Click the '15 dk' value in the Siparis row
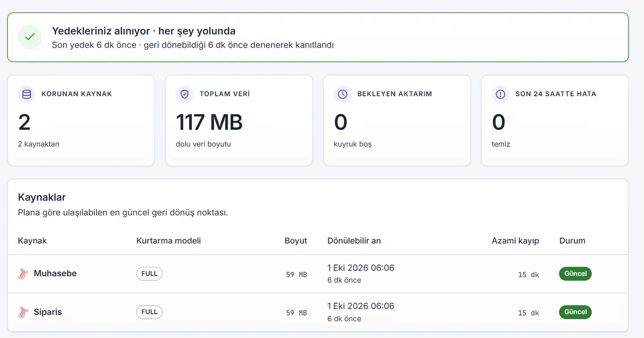Image resolution: width=644 pixels, height=338 pixels. (x=529, y=313)
